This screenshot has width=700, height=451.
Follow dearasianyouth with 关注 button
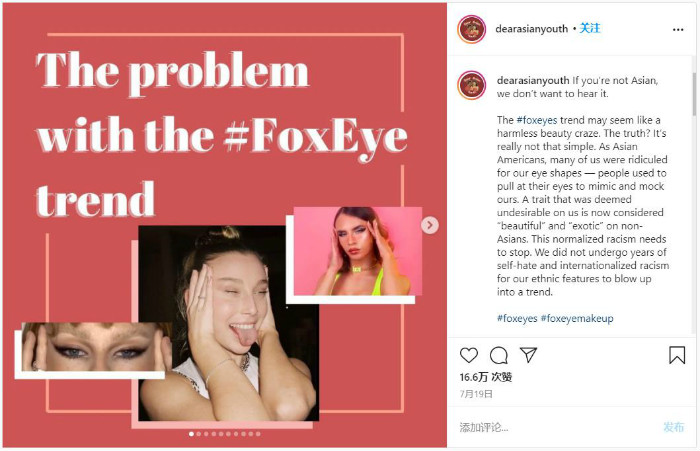point(591,29)
